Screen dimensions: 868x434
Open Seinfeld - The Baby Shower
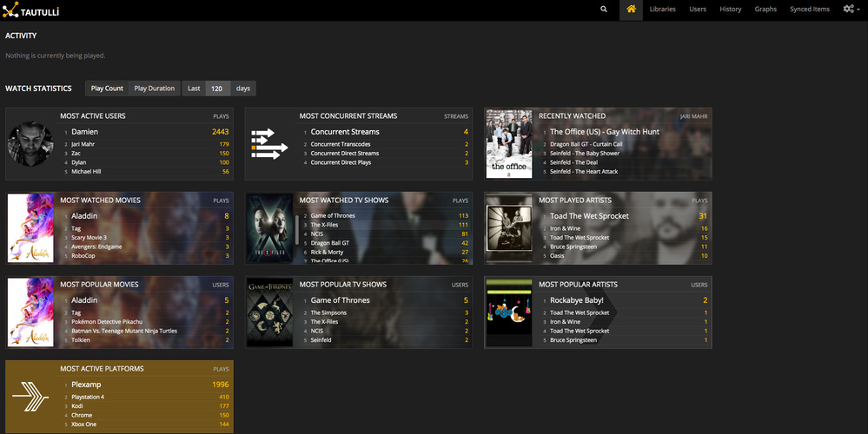(x=585, y=153)
